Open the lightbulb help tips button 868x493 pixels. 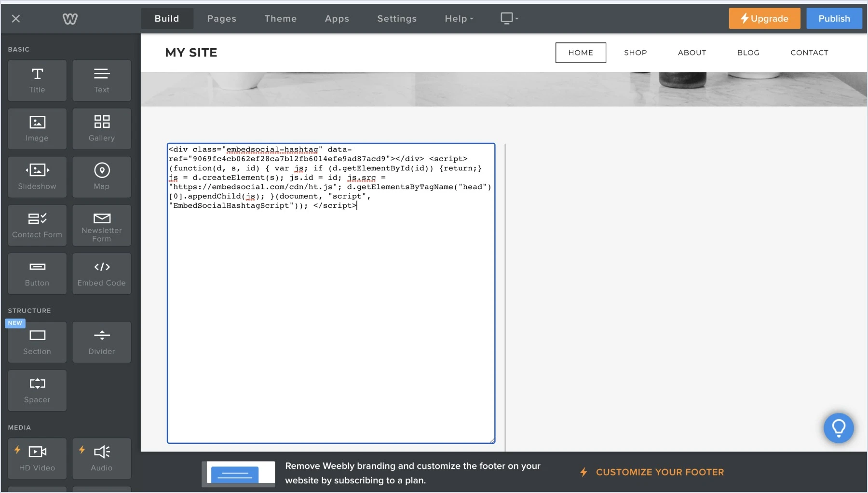839,428
